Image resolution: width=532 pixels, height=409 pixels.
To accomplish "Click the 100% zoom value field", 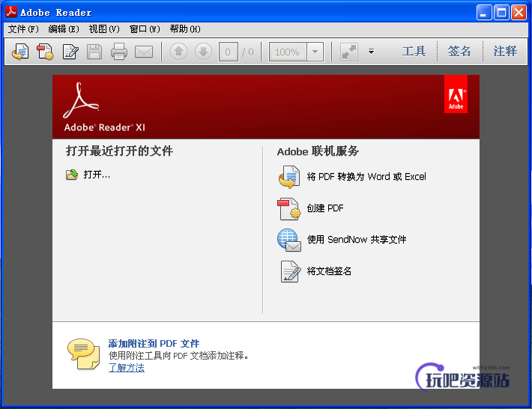I will click(288, 52).
